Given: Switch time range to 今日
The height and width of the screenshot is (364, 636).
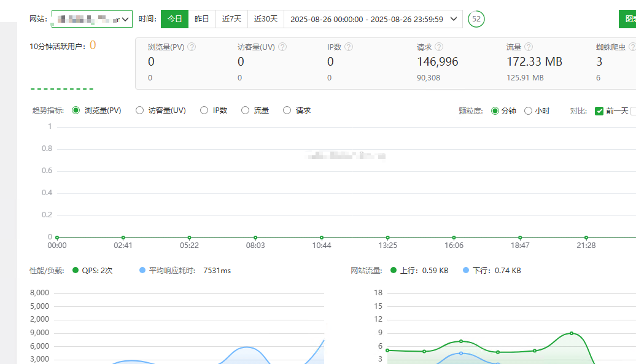Looking at the screenshot, I should (174, 19).
